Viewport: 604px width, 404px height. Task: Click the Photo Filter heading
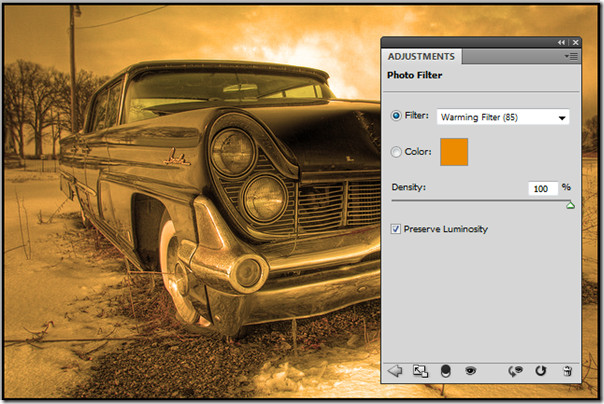click(414, 75)
